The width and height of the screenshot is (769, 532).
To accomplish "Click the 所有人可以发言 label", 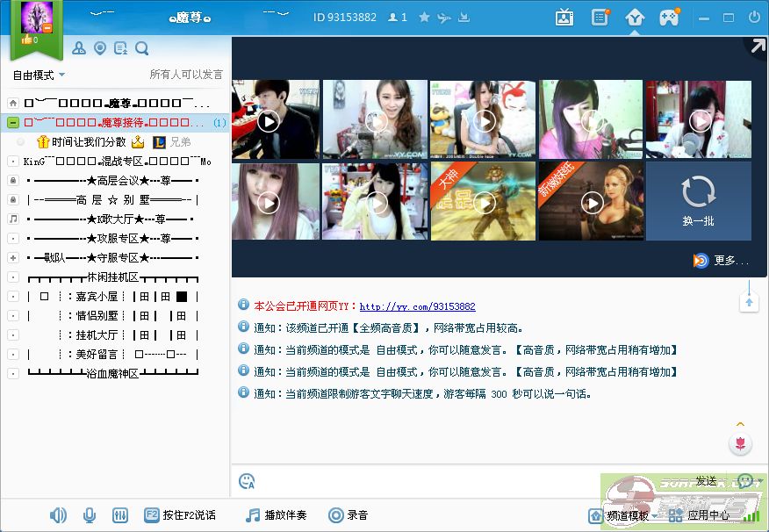I will click(x=186, y=75).
